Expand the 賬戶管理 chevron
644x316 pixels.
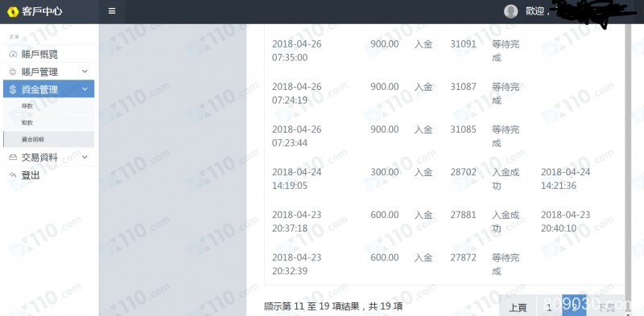point(85,72)
